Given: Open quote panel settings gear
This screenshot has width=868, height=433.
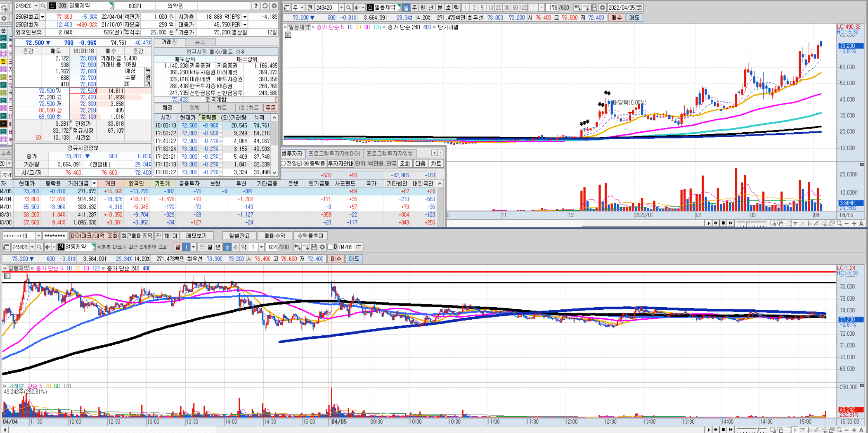Looking at the screenshot, I should pos(274,6).
